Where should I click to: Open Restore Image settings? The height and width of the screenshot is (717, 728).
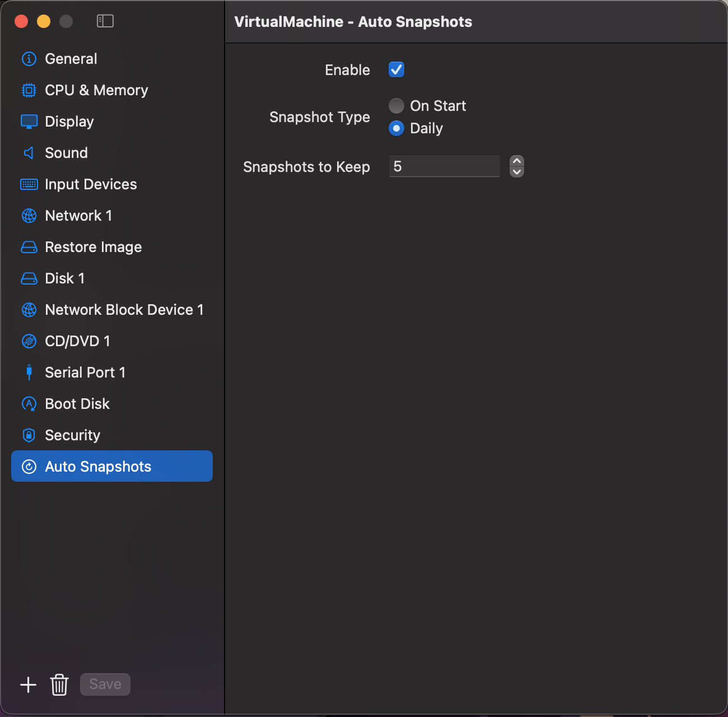(112, 247)
